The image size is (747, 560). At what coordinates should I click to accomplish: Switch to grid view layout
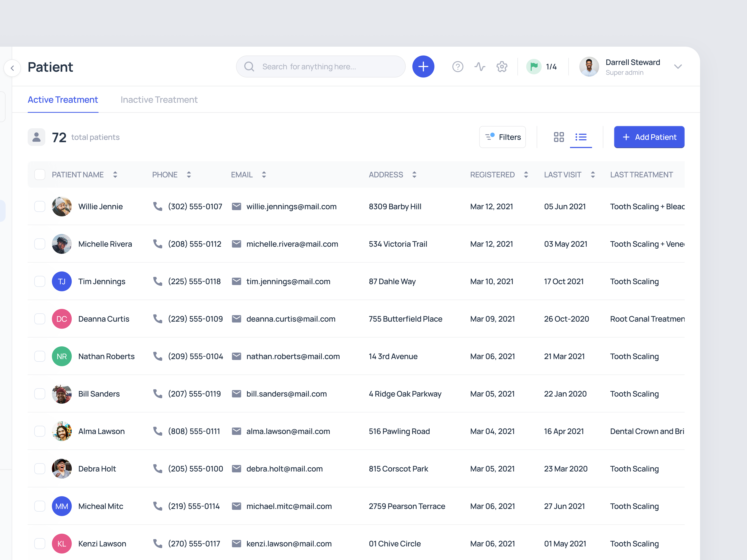click(559, 137)
